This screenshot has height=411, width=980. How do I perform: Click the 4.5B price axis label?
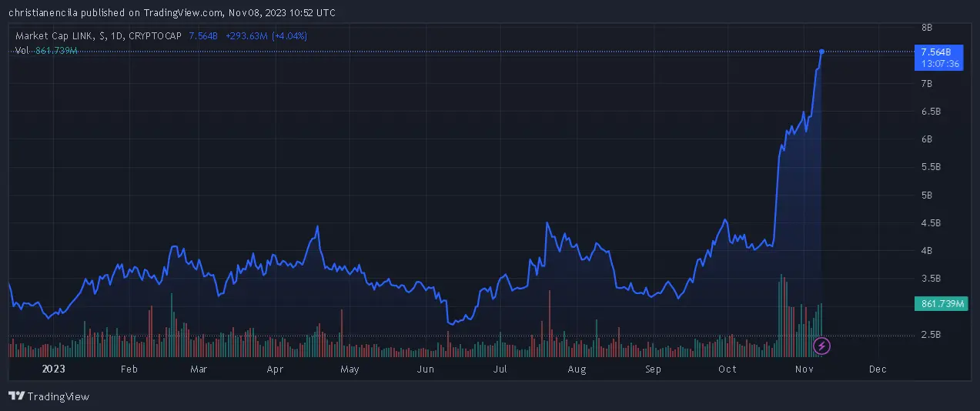pos(930,223)
